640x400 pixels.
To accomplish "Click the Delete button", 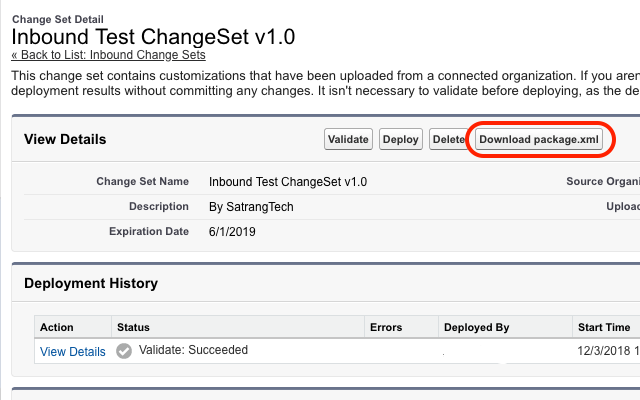I will 446,140.
